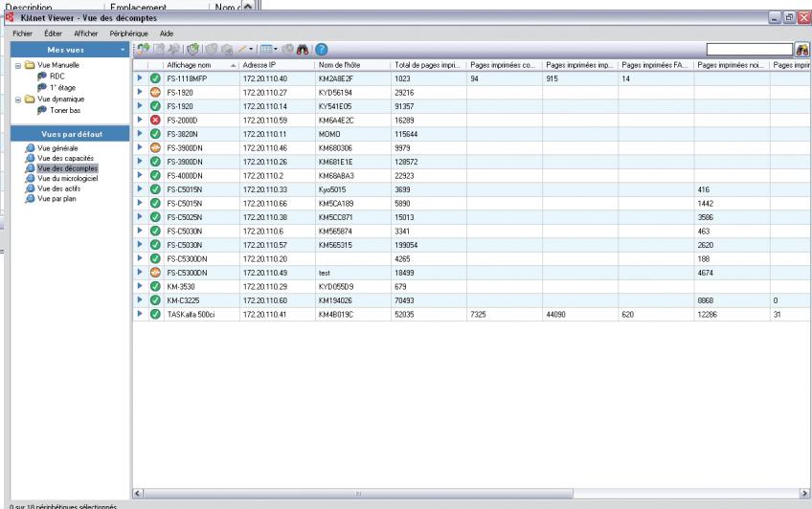812x509 pixels.
Task: Sort by Pages imprimées co... column
Action: click(504, 65)
